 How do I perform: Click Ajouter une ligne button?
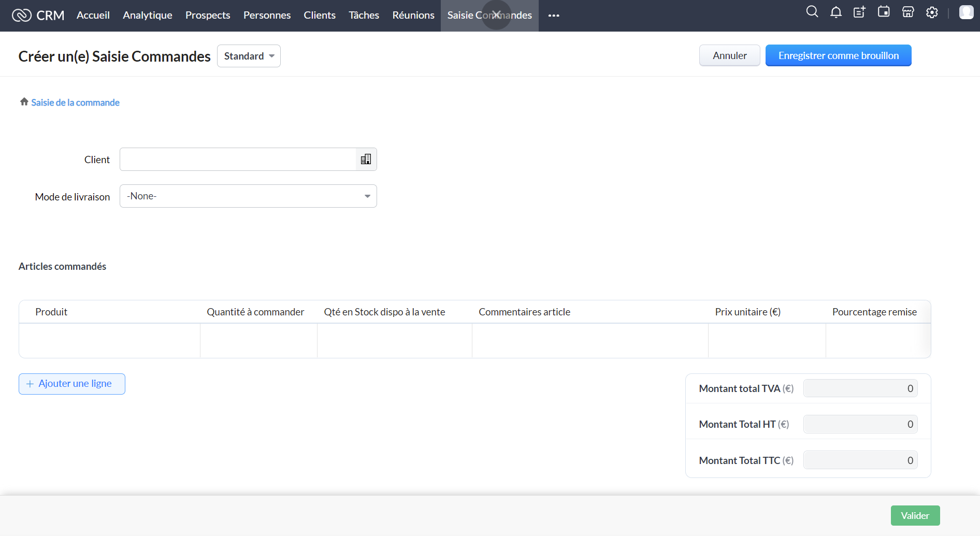72,384
